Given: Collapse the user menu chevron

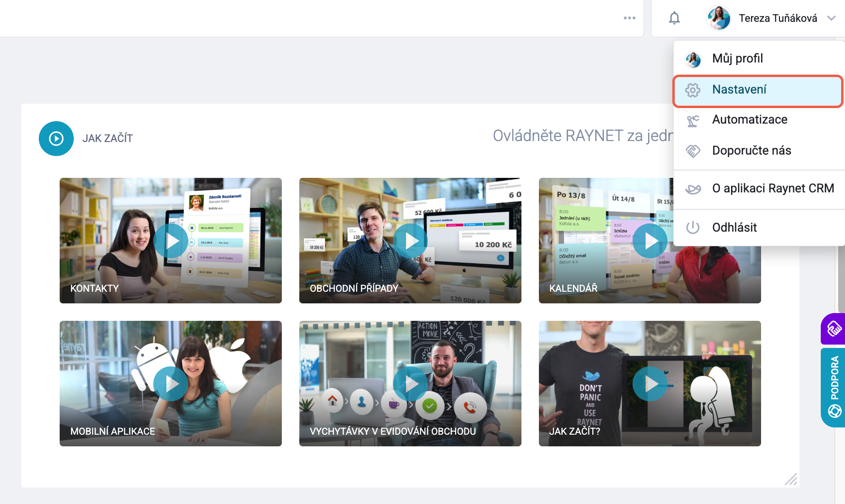Looking at the screenshot, I should click(831, 18).
